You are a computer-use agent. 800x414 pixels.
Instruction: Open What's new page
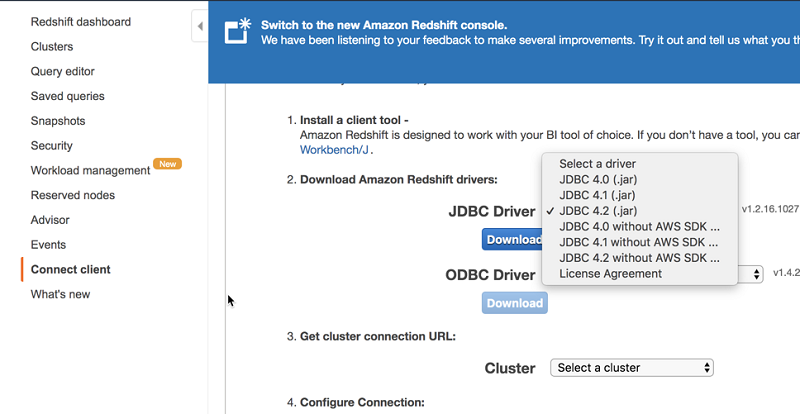coord(60,294)
